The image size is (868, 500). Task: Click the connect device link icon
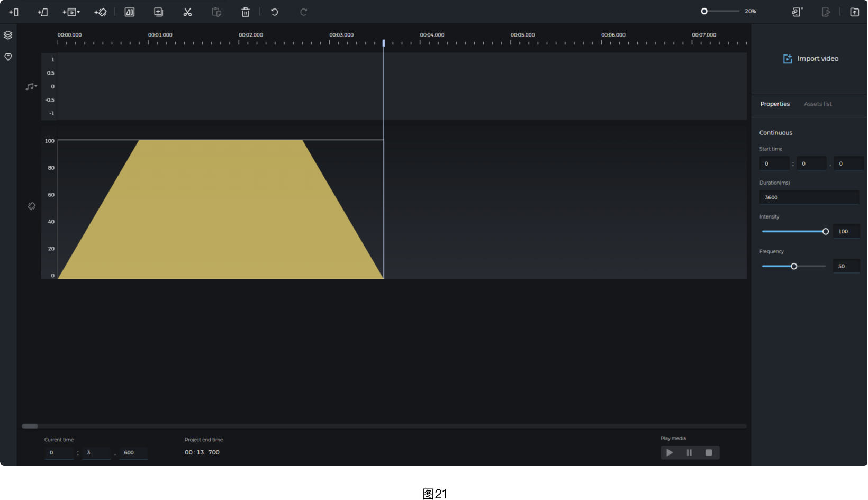[x=797, y=12]
